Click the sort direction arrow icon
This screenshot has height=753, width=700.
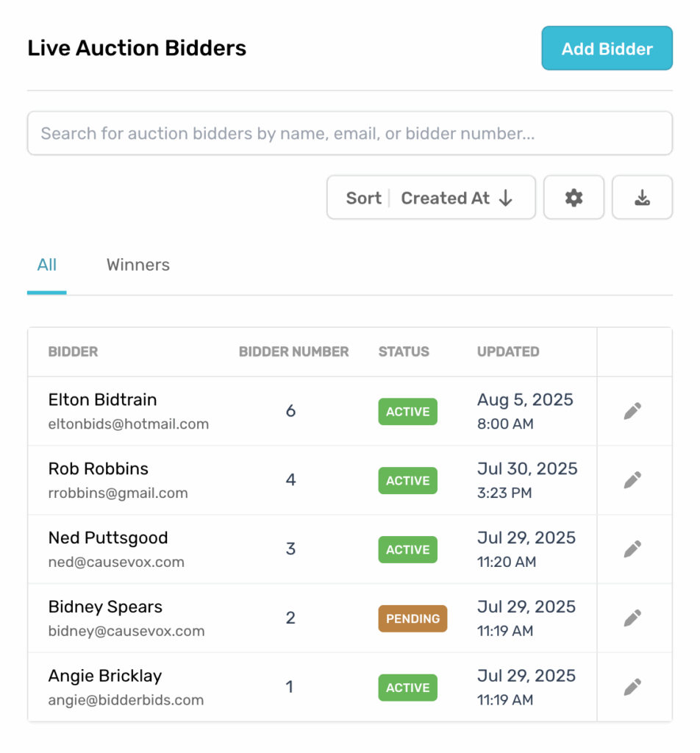click(506, 198)
